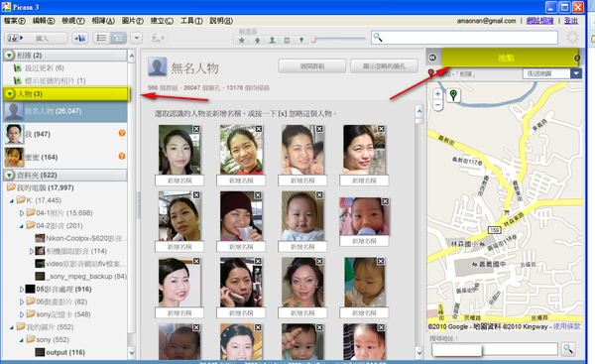This screenshot has width=595, height=364.
Task: Collapse the 04-2影音 (201) folder
Action: pyautogui.click(x=21, y=226)
